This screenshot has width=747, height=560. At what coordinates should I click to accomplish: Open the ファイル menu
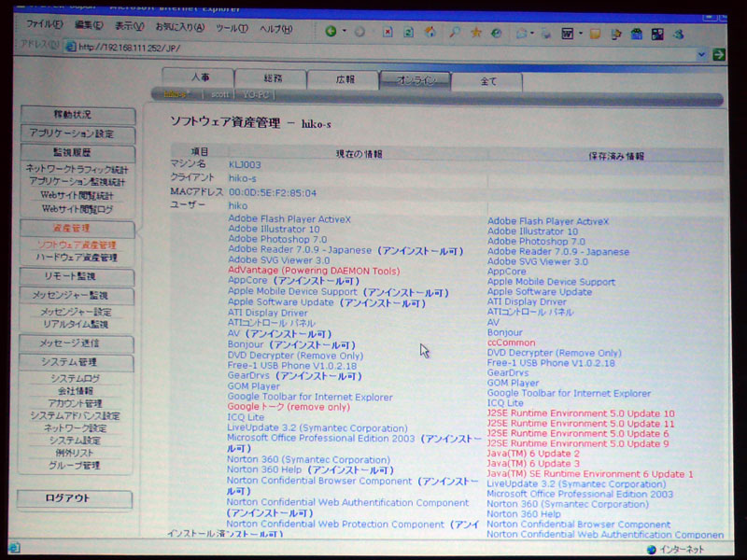(44, 24)
